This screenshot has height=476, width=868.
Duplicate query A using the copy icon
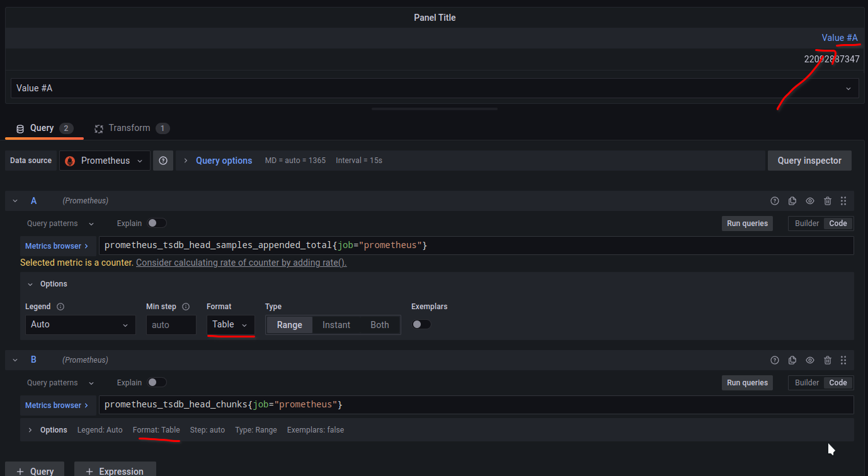point(792,200)
